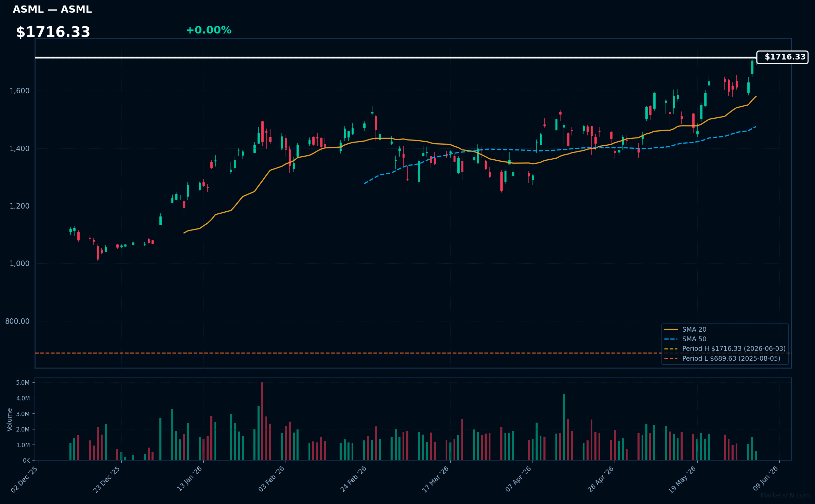
Task: Click the Volume axis title
Action: (10, 419)
